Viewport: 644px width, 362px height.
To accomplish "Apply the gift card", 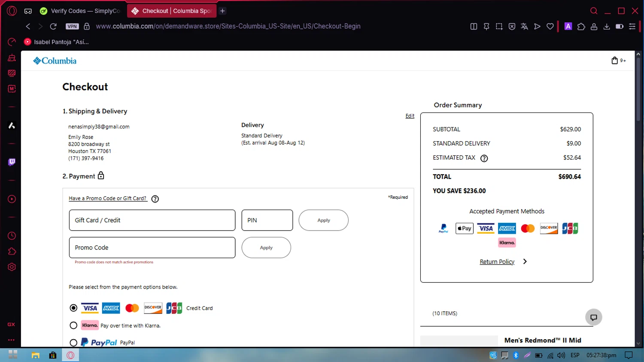I will pyautogui.click(x=323, y=220).
